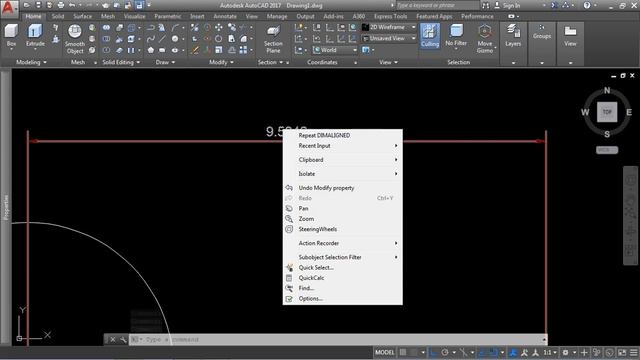This screenshot has height=360, width=640.
Task: Choose SteeringWheels from context menu
Action: pos(342,229)
